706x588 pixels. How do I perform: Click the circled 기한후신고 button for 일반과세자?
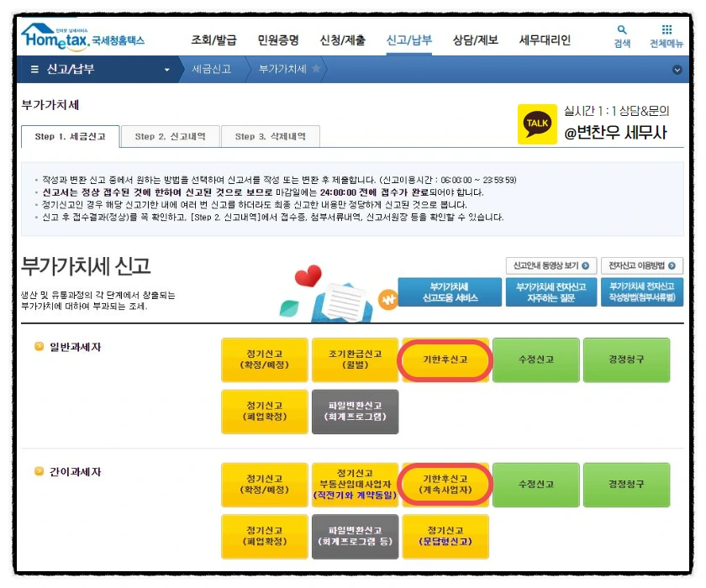445,361
